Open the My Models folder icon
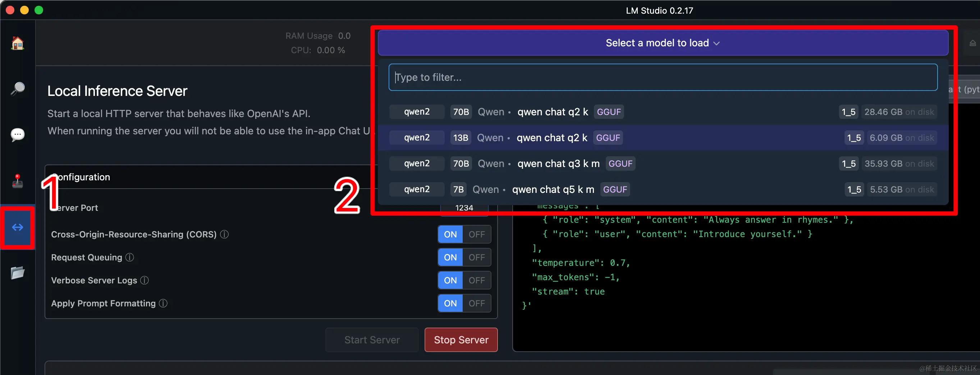Screen dimensions: 980x375 click(x=18, y=273)
